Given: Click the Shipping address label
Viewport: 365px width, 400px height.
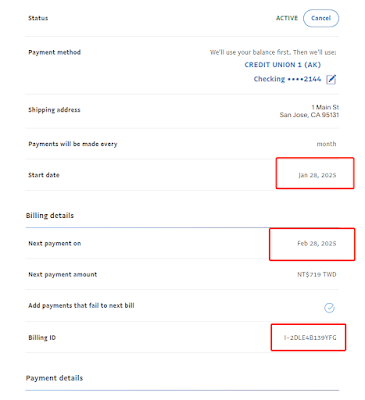Looking at the screenshot, I should [x=54, y=110].
